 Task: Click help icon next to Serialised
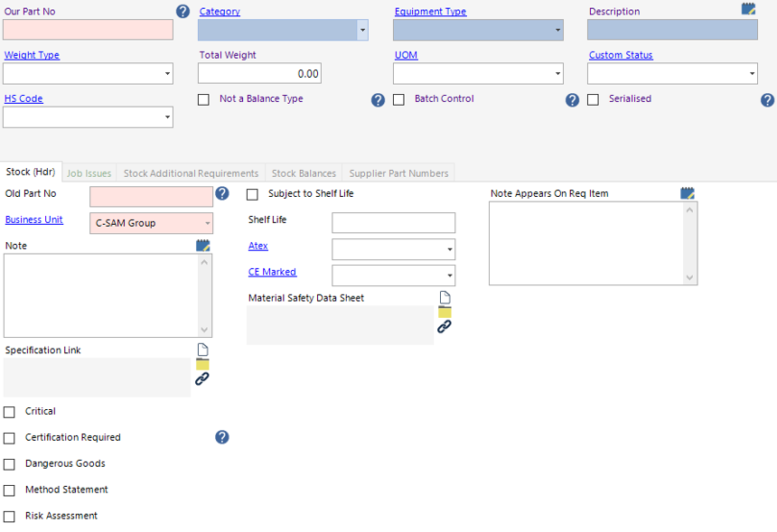[x=767, y=100]
